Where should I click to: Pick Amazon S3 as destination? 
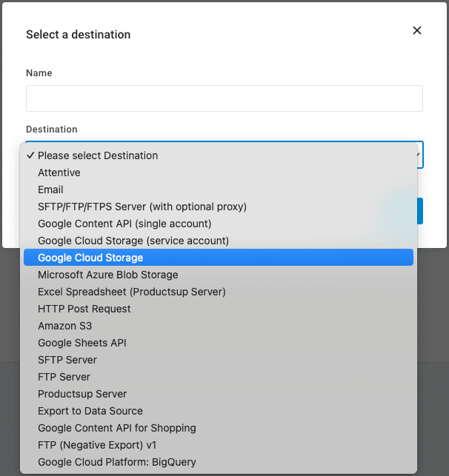(x=65, y=326)
